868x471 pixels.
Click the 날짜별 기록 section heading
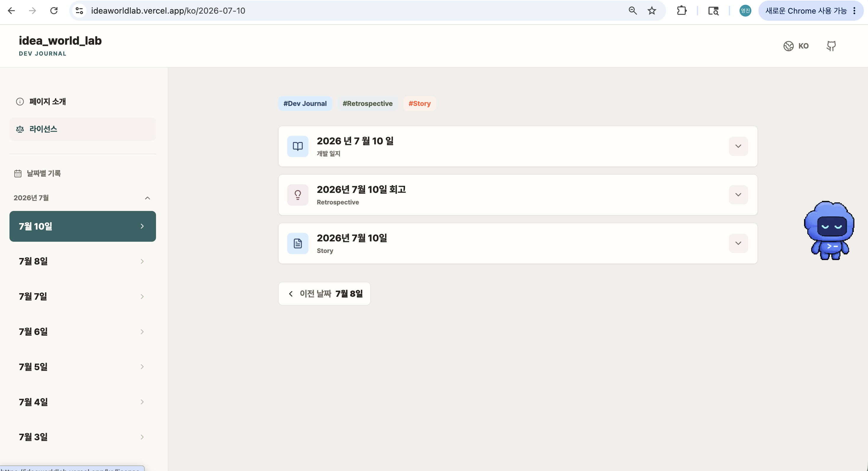click(44, 173)
